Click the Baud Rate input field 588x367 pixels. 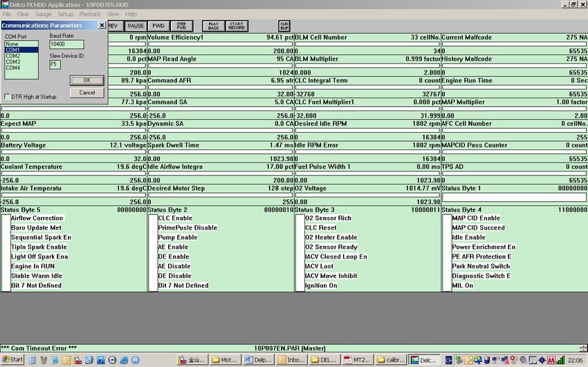[x=66, y=44]
